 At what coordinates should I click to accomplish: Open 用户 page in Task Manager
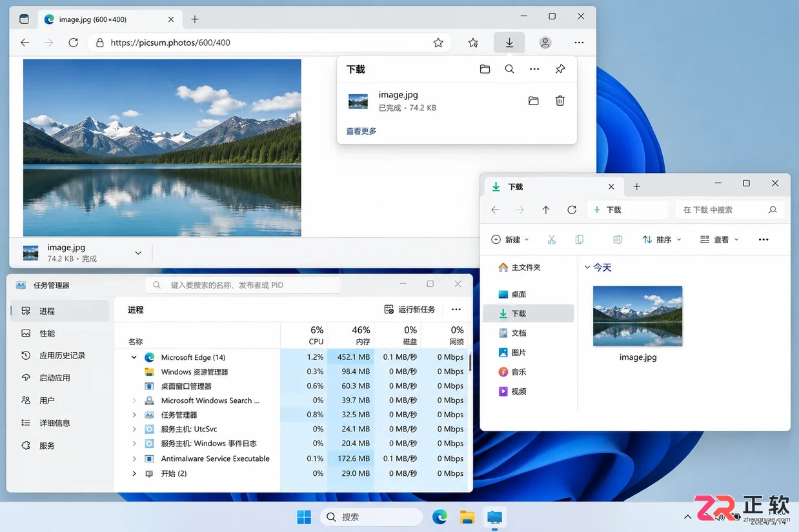point(60,400)
